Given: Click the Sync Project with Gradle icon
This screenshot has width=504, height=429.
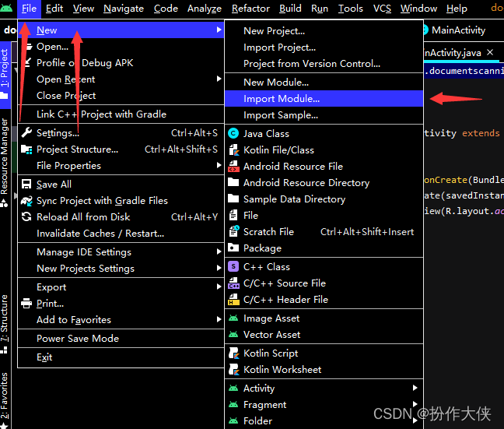Looking at the screenshot, I should 26,201.
